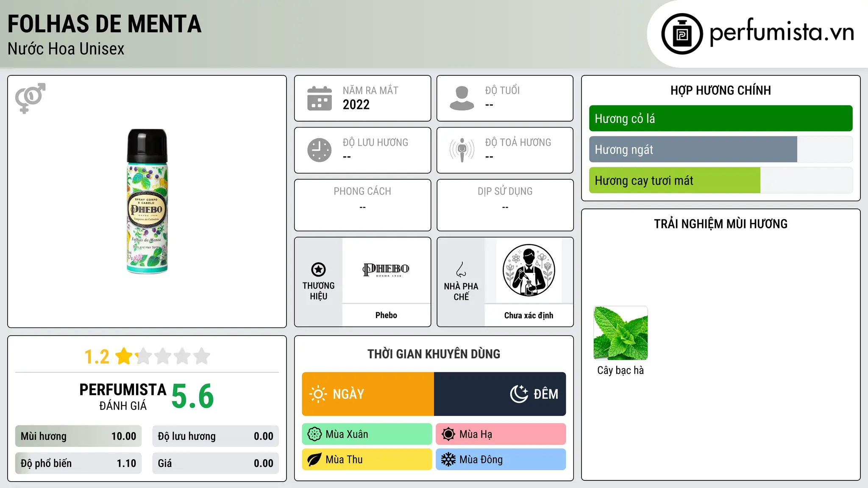Screen dimensions: 868x488
Task: Click the perfumer illustration thumbnail
Action: point(529,271)
